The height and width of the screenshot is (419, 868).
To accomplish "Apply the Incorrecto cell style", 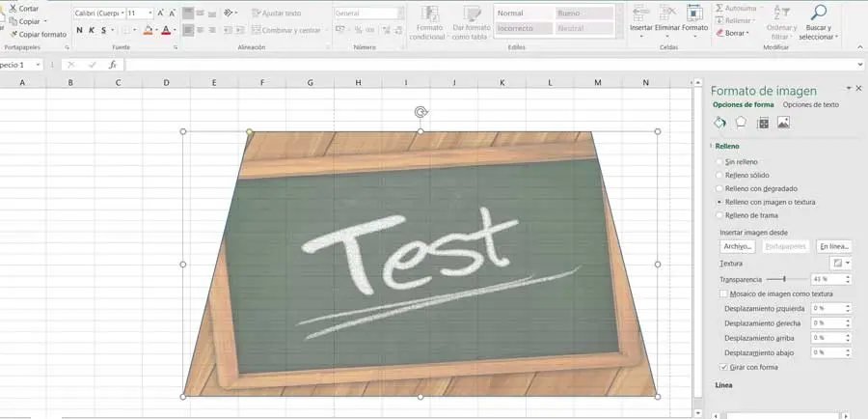I will pos(524,28).
